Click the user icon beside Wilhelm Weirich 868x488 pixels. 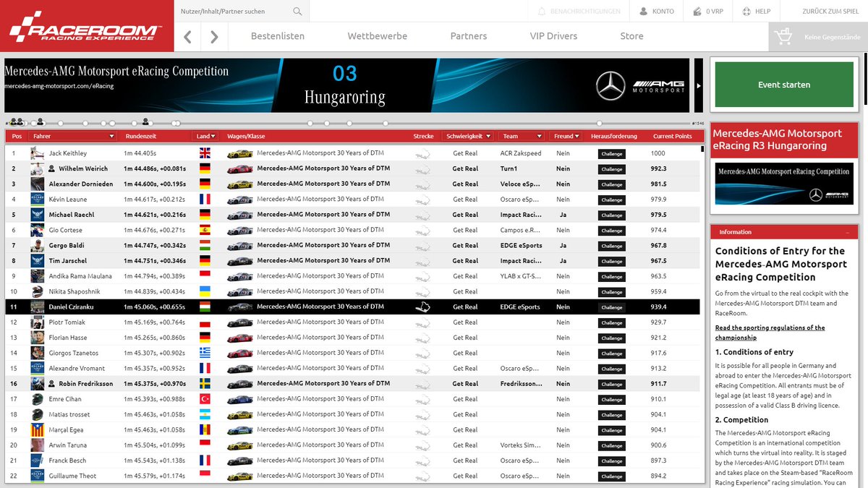click(52, 168)
